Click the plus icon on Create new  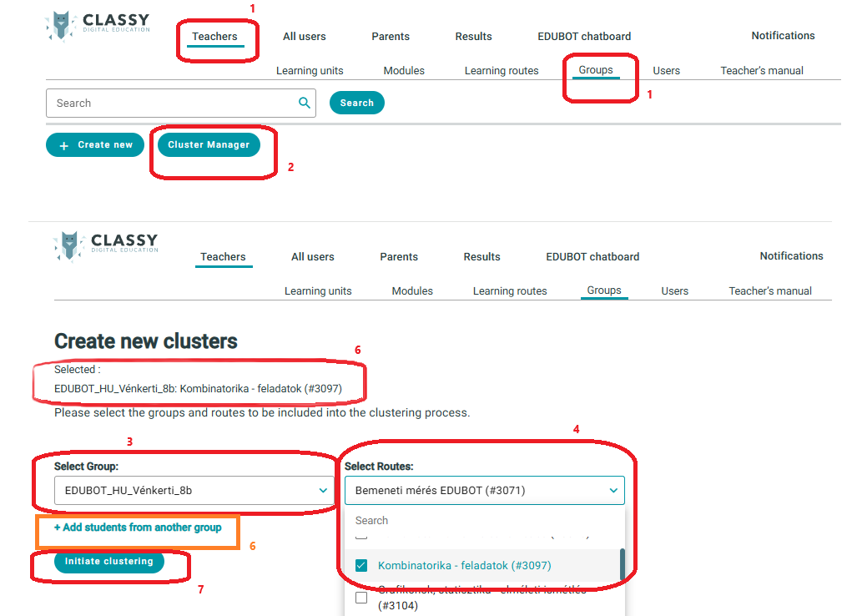coord(63,146)
